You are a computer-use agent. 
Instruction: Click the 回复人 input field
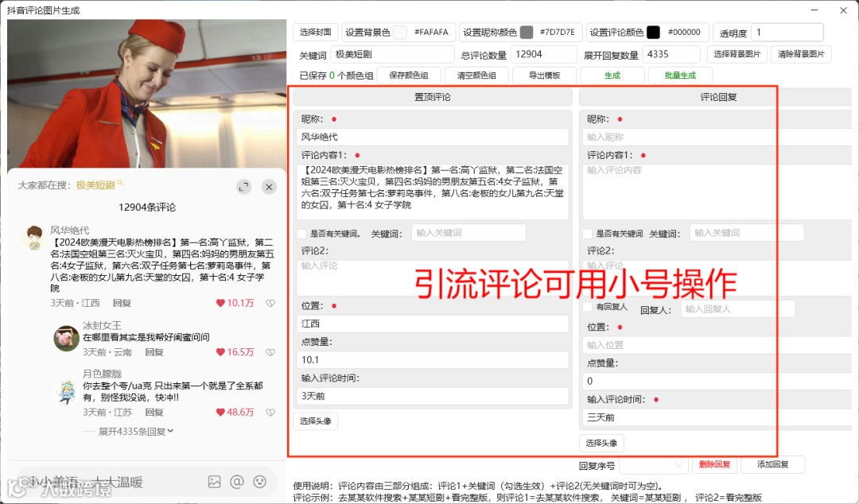click(738, 309)
